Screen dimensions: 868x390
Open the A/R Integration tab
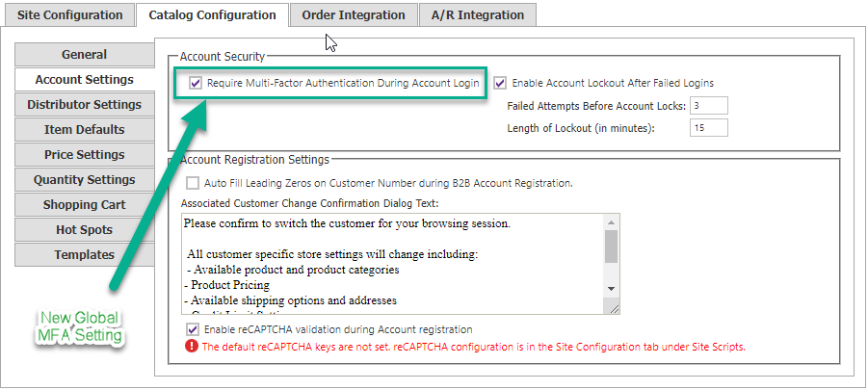(x=478, y=15)
